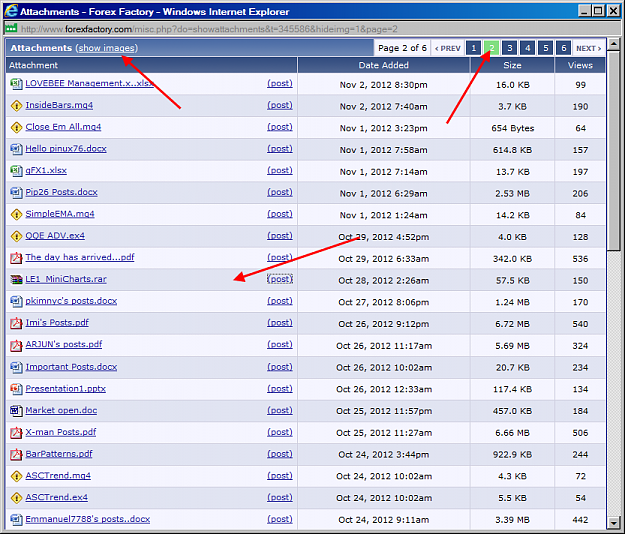The height and width of the screenshot is (534, 625).
Task: Click the view count 540
Action: [580, 324]
